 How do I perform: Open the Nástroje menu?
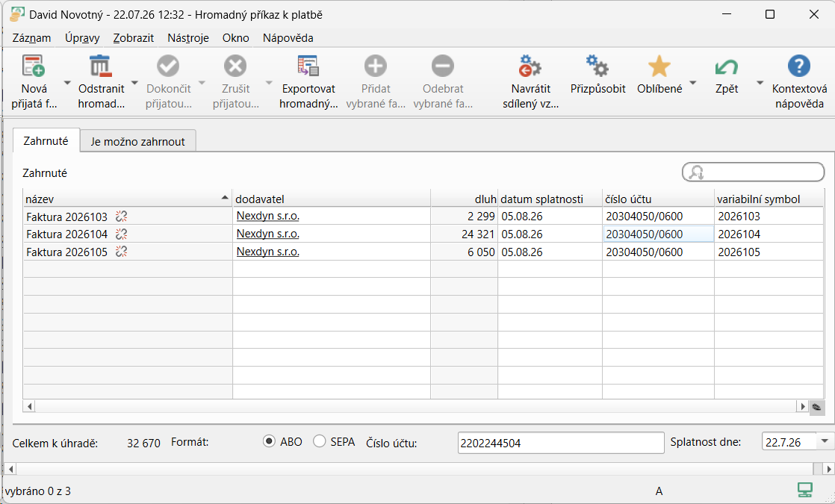[188, 38]
